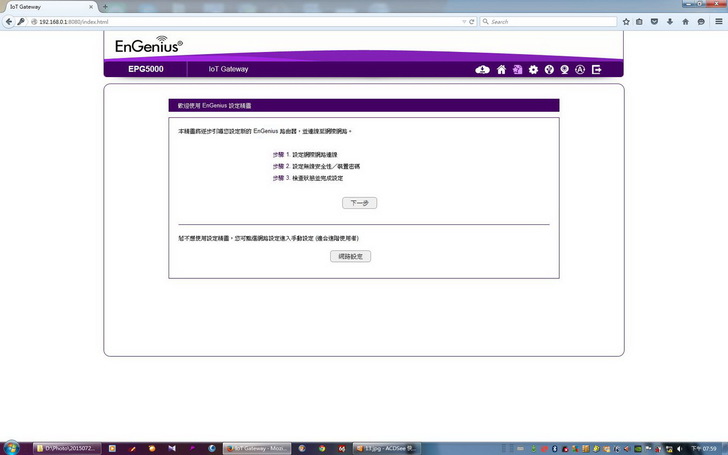Click the Firefox home toolbar icon

(x=686, y=21)
